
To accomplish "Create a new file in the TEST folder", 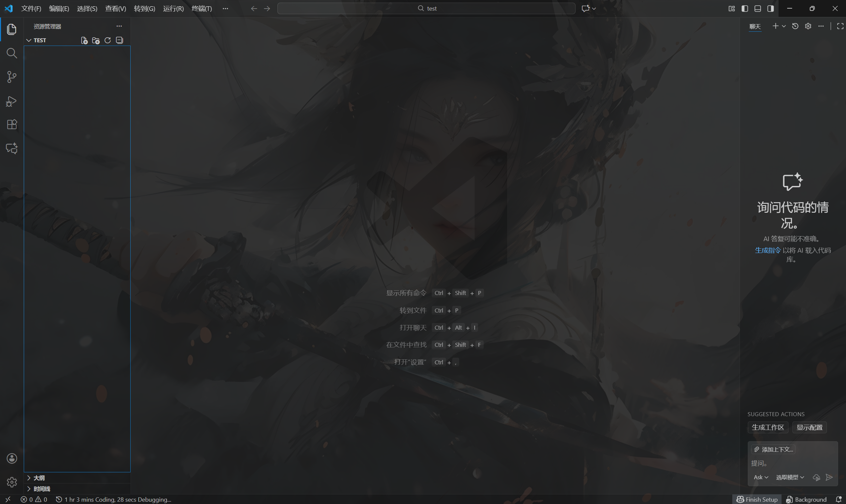I will click(x=84, y=40).
